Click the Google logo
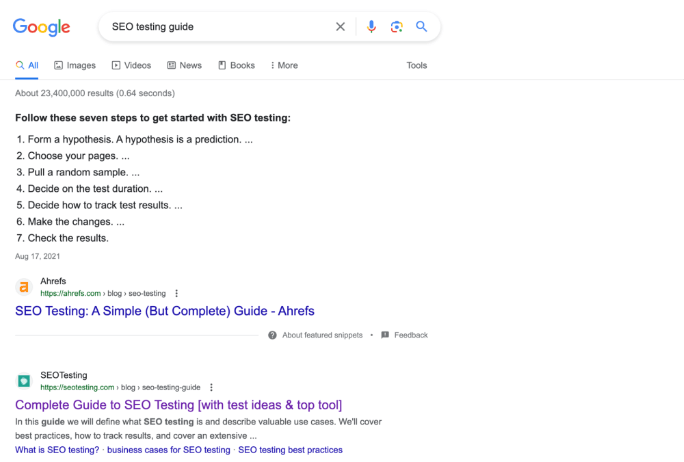684x462 pixels. 41,27
